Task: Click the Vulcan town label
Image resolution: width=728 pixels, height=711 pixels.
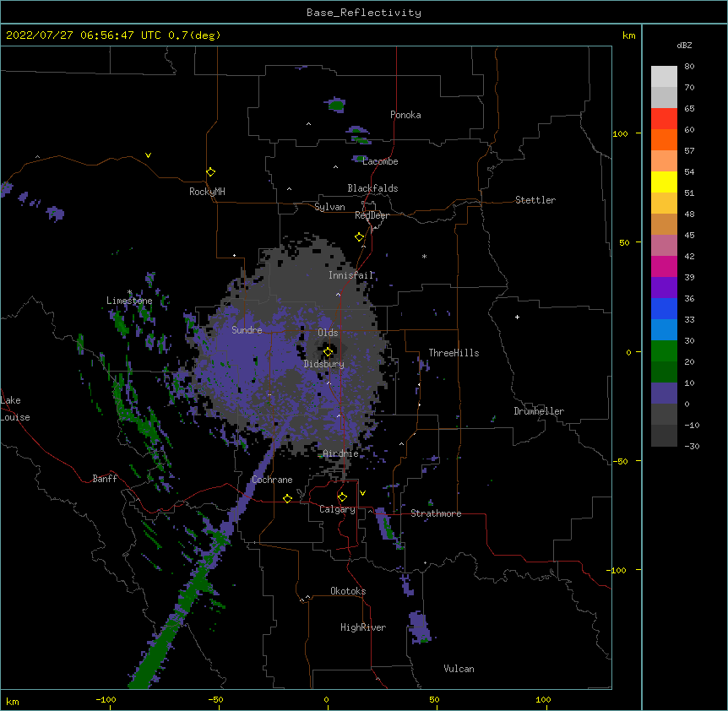Action: [459, 669]
